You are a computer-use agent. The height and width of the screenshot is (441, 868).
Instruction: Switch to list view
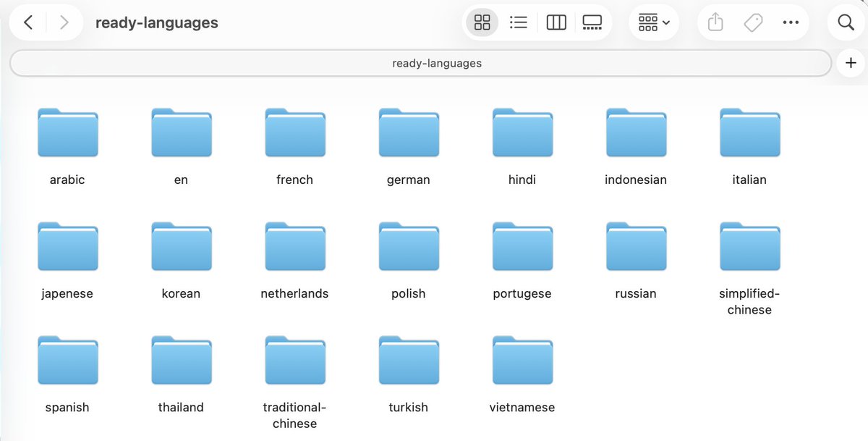coord(519,22)
